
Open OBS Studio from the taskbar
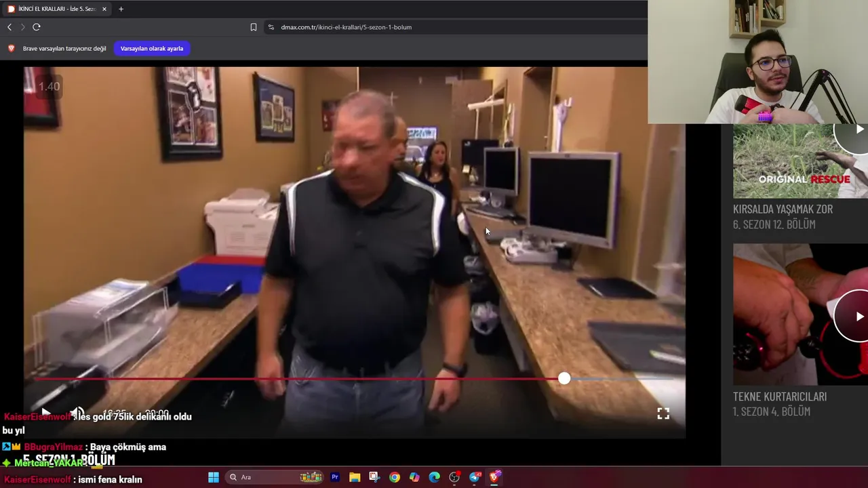click(454, 477)
